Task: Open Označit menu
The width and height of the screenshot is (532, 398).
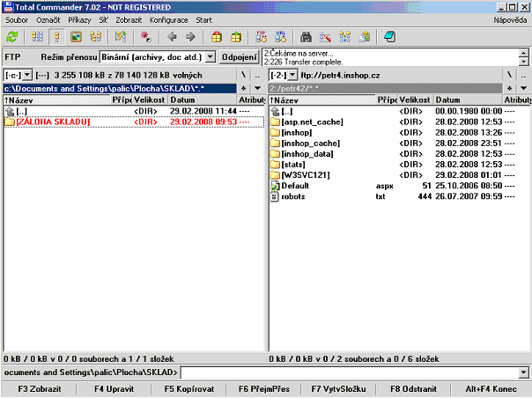Action: [48, 20]
